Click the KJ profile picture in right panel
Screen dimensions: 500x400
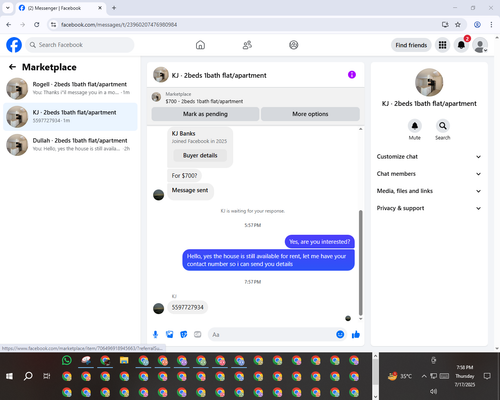[429, 82]
